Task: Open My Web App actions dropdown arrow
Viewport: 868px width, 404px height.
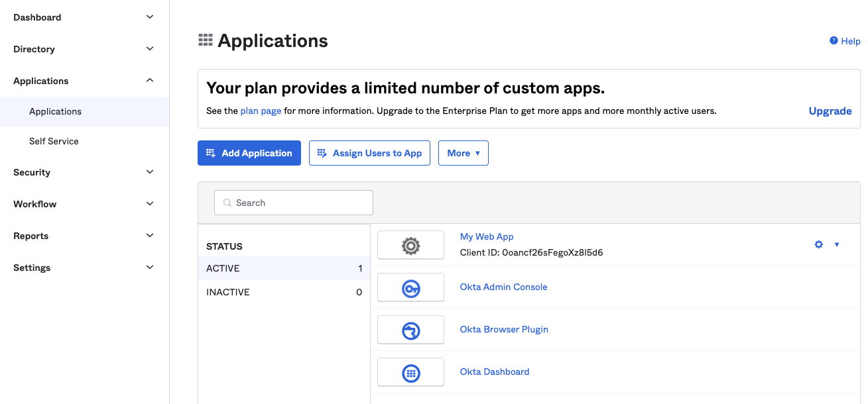Action: pyautogui.click(x=837, y=244)
